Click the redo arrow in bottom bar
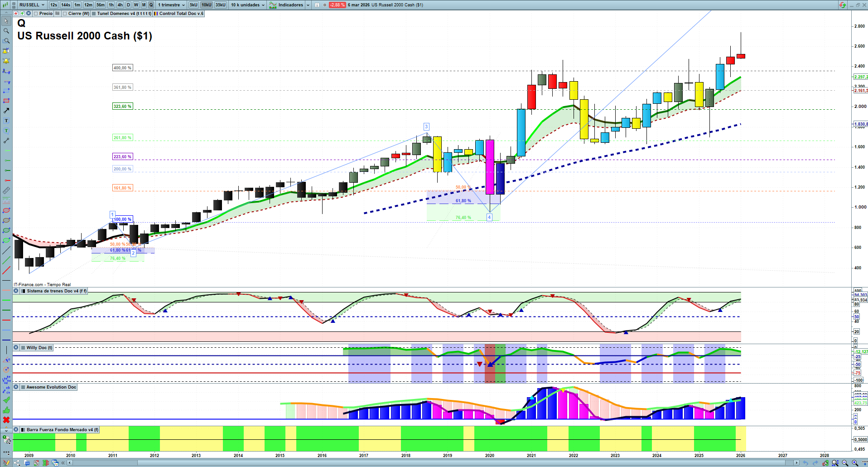Viewport: 868px width, 467px height. tap(815, 463)
